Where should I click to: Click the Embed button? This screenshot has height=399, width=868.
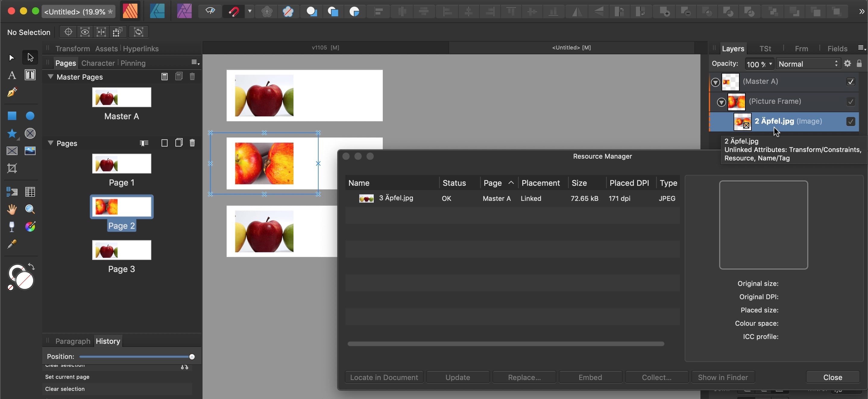(x=590, y=377)
